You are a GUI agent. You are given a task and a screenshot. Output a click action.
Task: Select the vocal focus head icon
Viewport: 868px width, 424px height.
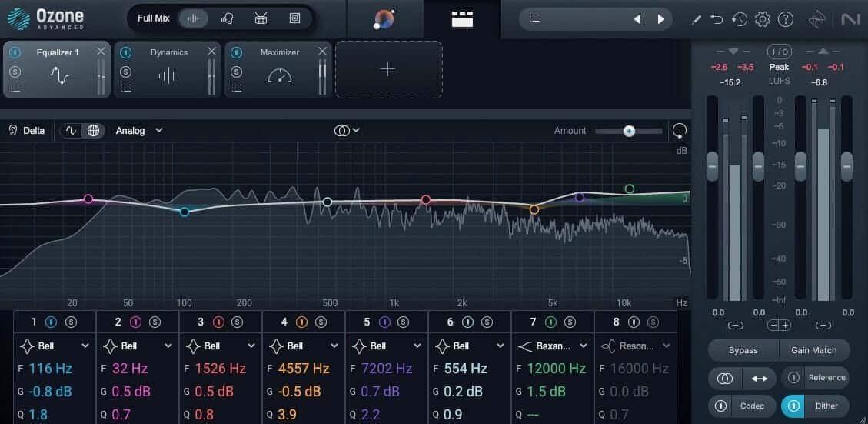(227, 18)
